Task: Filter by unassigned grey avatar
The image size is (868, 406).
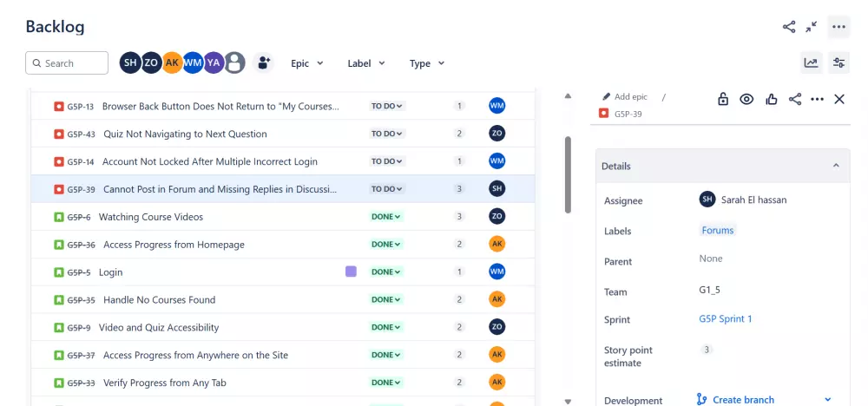Action: click(234, 63)
